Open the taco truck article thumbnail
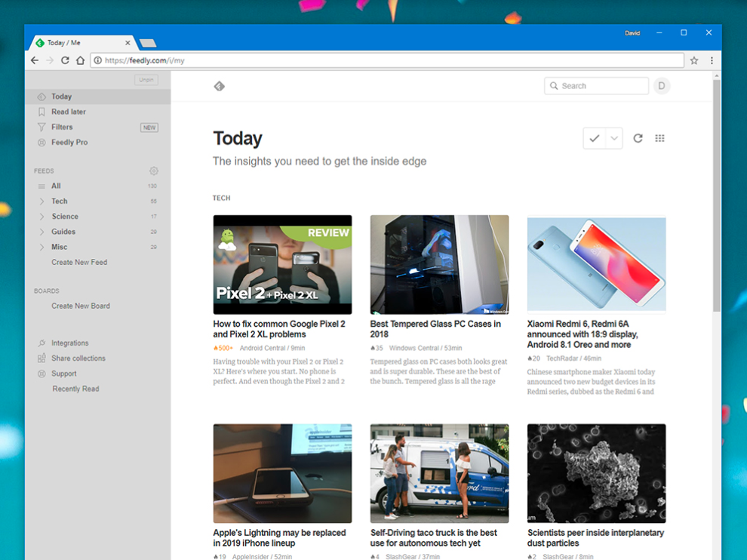The image size is (747, 560). click(x=439, y=473)
